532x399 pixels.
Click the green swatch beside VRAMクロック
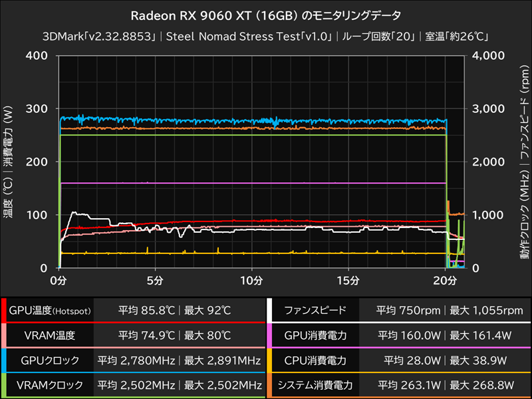pos(4,386)
